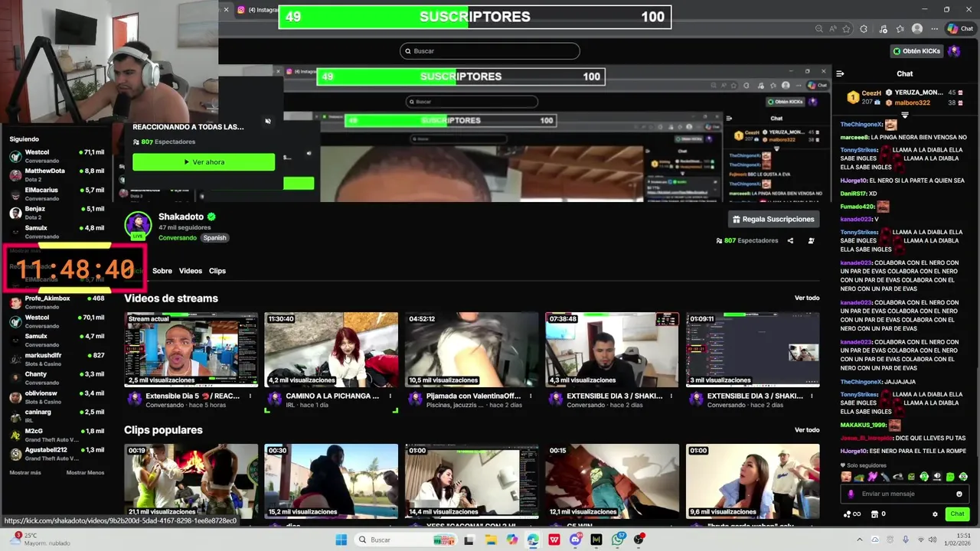Switch to the Videos tab

(x=191, y=271)
